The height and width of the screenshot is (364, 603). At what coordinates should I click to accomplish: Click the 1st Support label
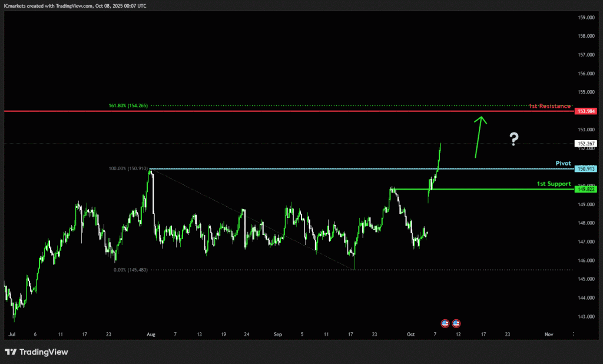(554, 184)
